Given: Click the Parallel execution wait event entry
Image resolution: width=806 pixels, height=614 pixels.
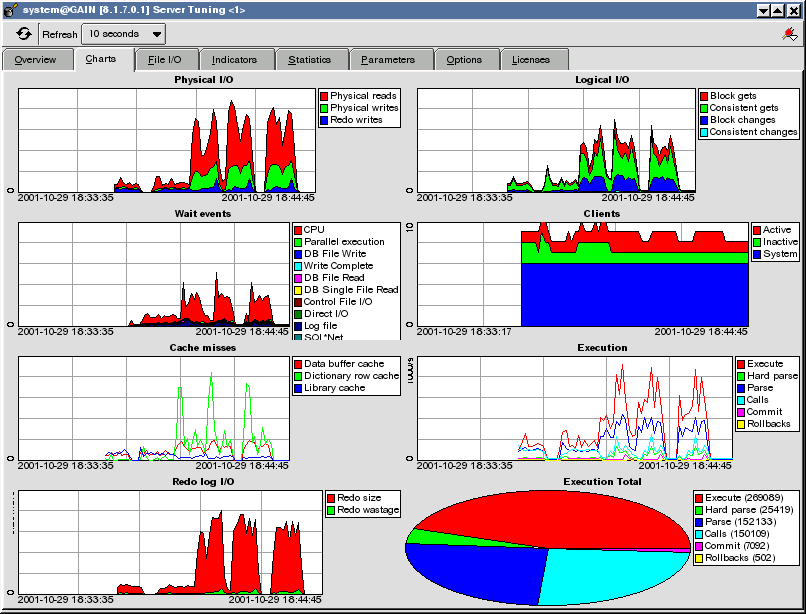Looking at the screenshot, I should point(343,242).
